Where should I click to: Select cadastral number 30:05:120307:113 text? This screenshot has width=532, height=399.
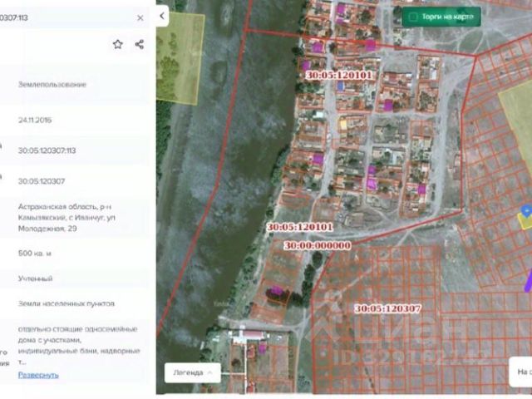point(47,150)
